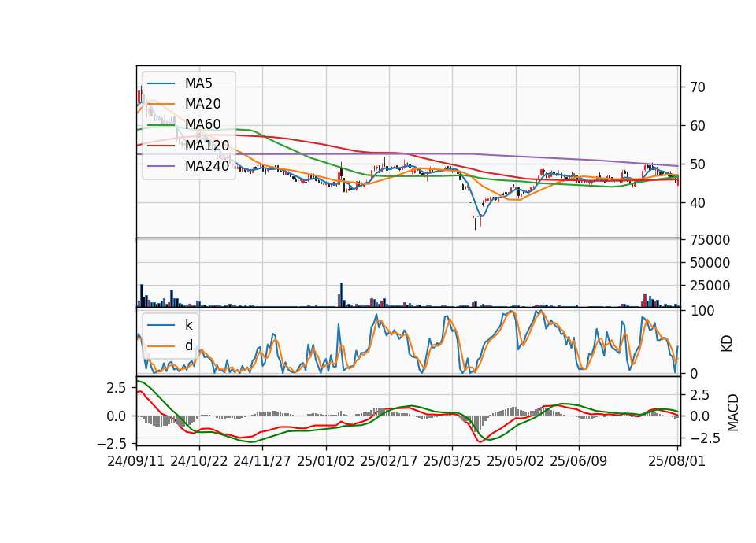The width and height of the screenshot is (756, 543).
Task: Click the MA5 legend label
Action: 198,83
